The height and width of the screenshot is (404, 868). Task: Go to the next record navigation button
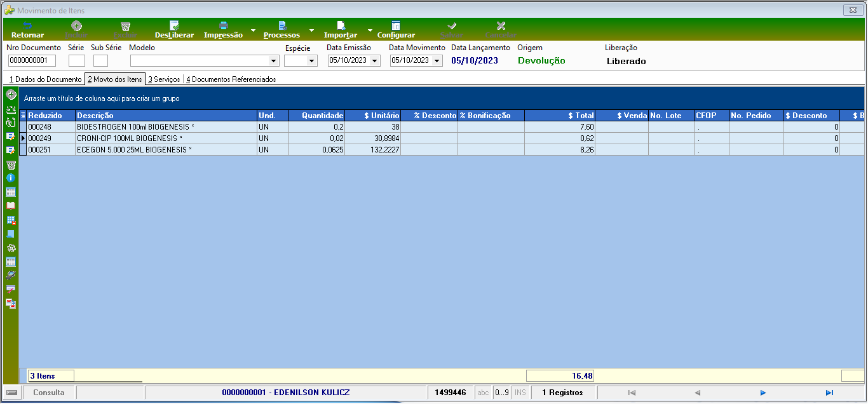763,393
